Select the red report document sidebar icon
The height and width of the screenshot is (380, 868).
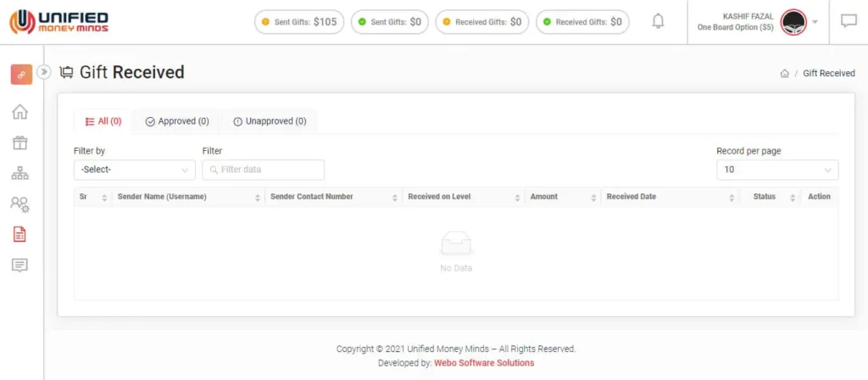point(19,235)
